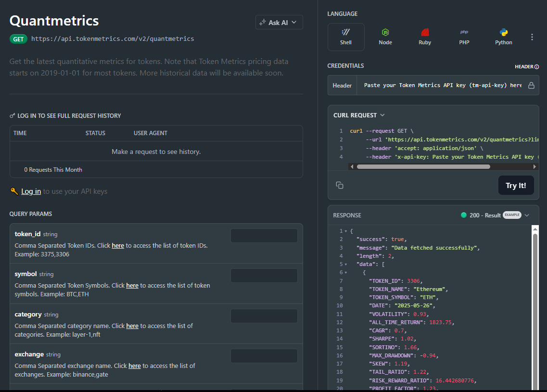Click the Quantmetrics page title
547x392 pixels.
[54, 21]
